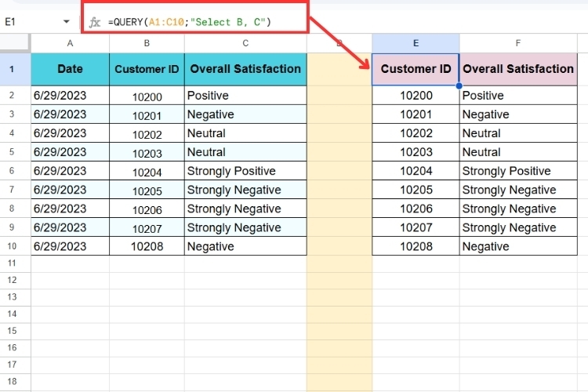Viewport: 588px width, 392px height.
Task: Click the name box showing E1
Action: [x=10, y=22]
